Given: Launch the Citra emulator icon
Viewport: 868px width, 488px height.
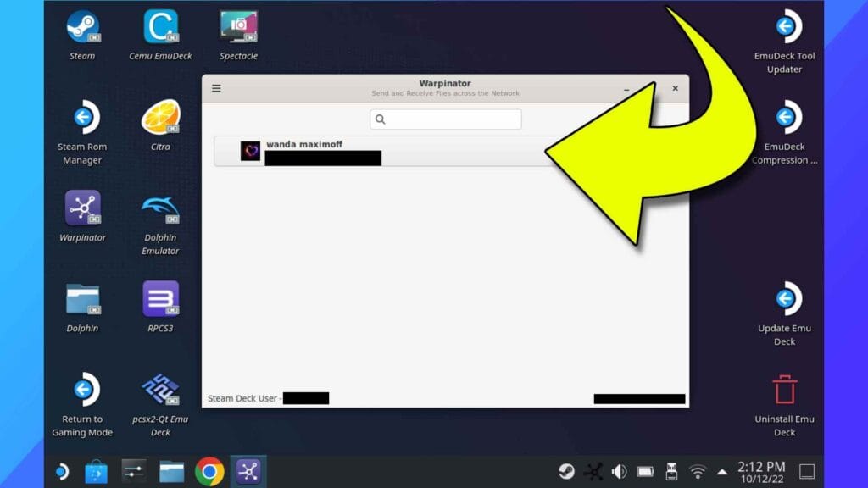Looking at the screenshot, I should (x=160, y=119).
